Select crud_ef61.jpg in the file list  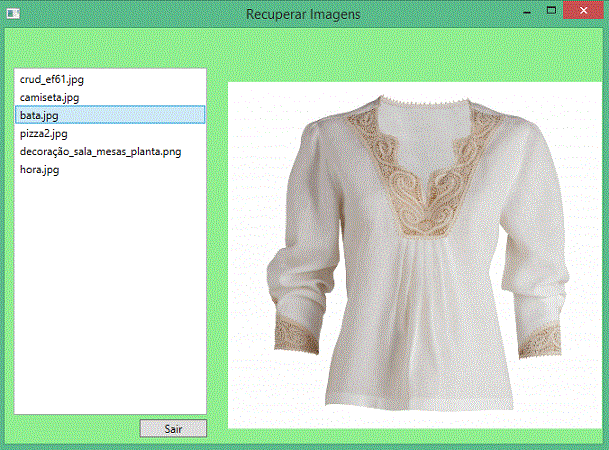click(110, 79)
